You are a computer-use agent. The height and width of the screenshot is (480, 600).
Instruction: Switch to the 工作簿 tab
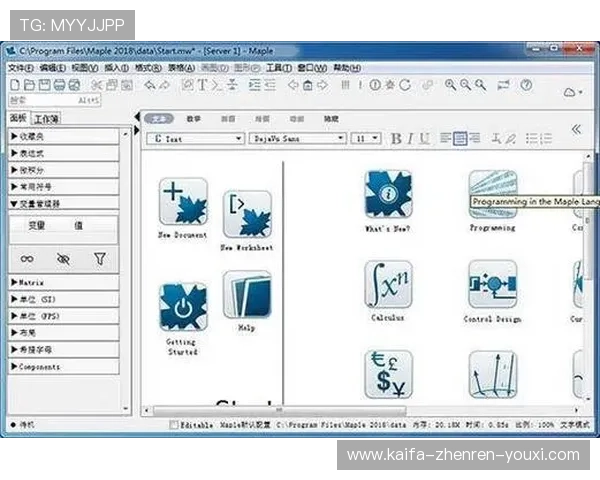point(46,118)
